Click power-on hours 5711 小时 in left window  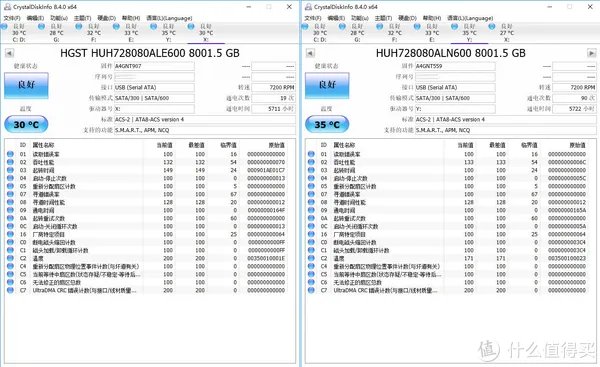[273, 109]
